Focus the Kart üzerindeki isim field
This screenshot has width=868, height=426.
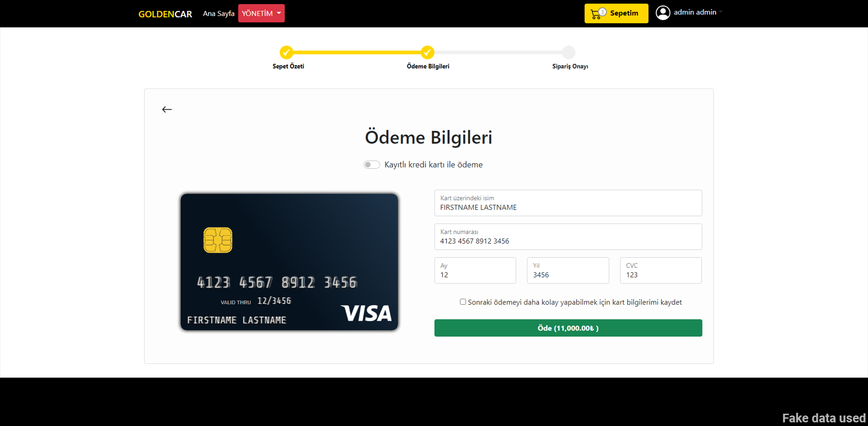coord(568,203)
